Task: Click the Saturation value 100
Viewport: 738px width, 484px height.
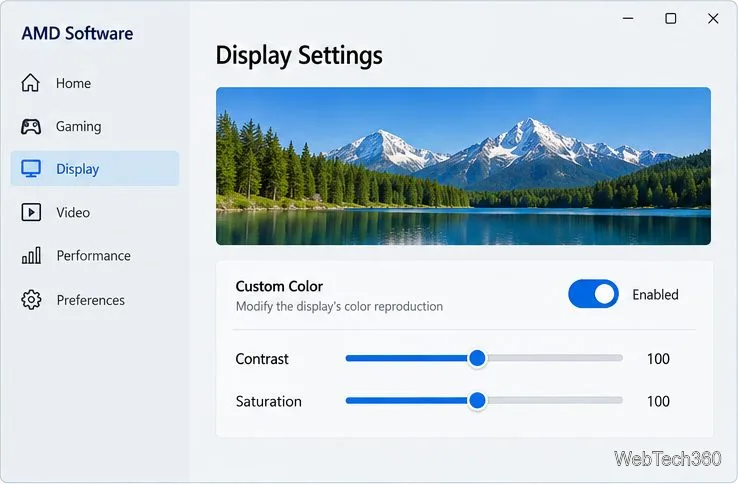Action: tap(658, 401)
